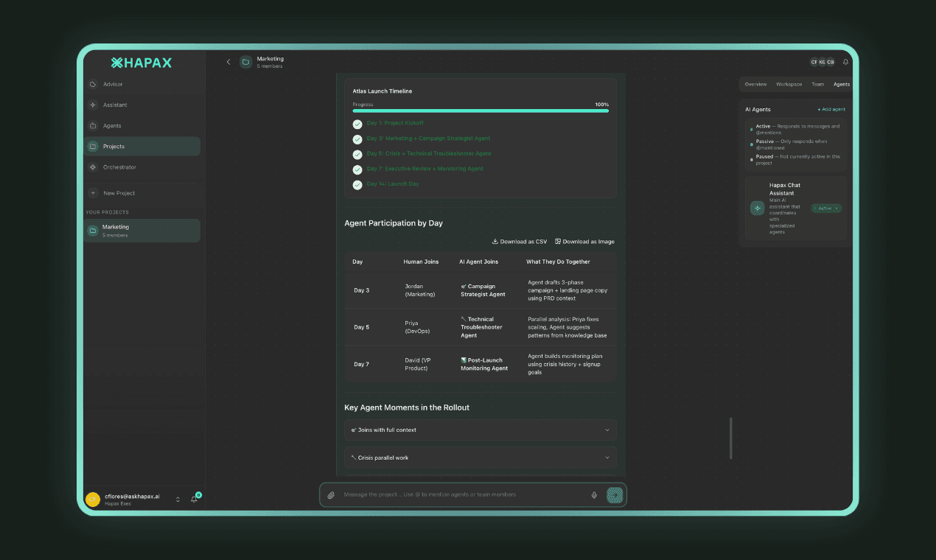Viewport: 936px width, 560px height.
Task: Click the Atlas Launch progress bar
Action: [x=480, y=111]
